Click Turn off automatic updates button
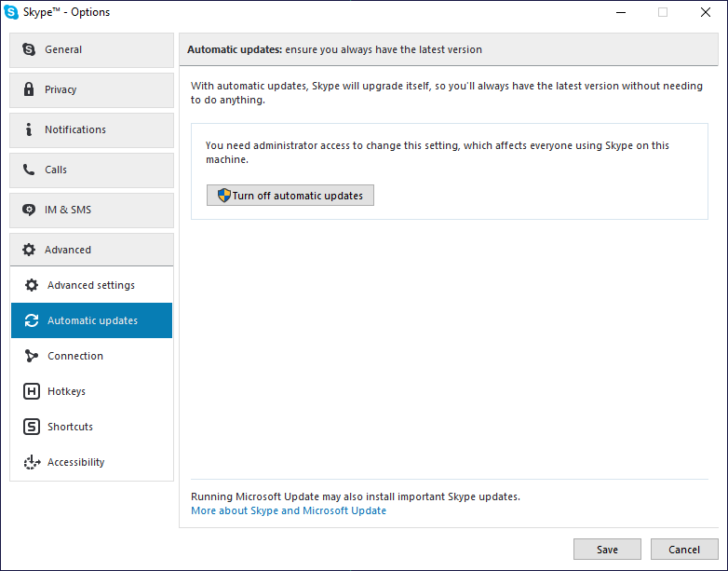Viewport: 728px width, 571px height. (x=290, y=195)
